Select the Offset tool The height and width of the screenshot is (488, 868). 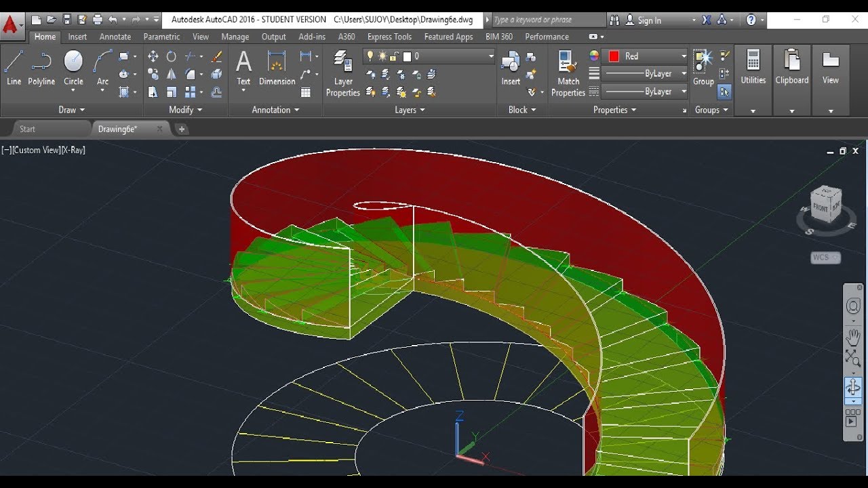click(216, 92)
